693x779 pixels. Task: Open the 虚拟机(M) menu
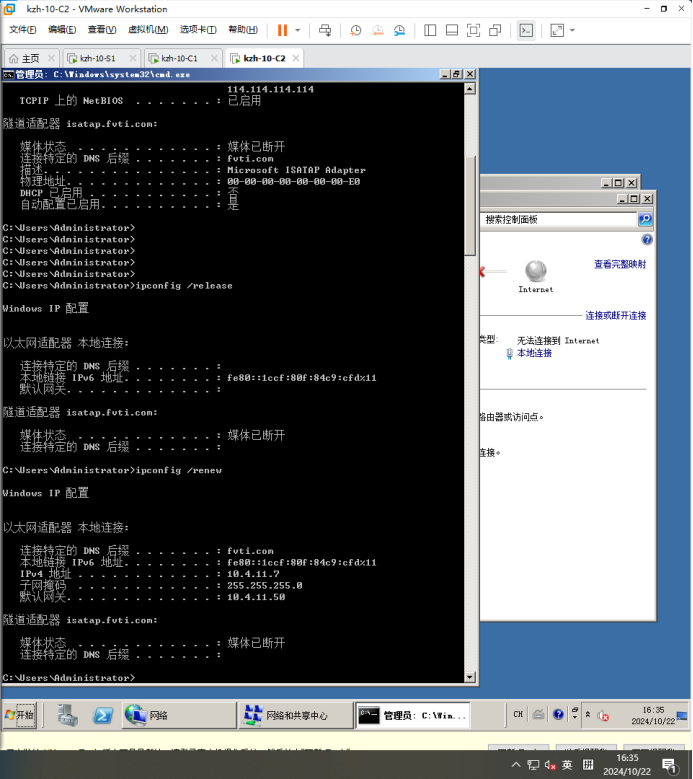click(x=148, y=30)
